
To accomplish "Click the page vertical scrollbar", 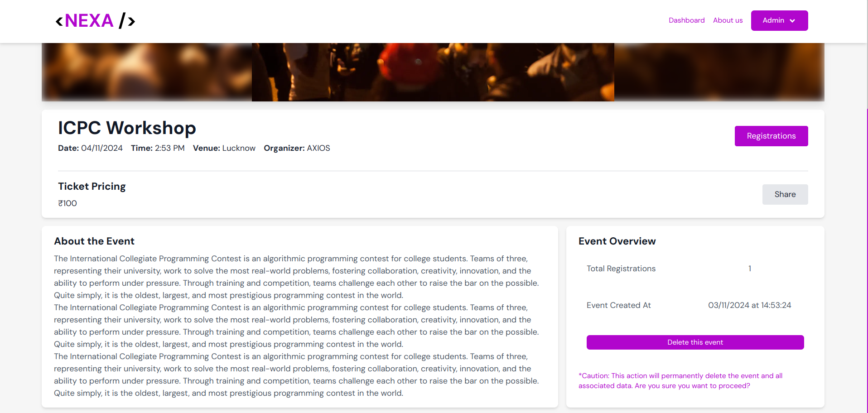I will pos(867,206).
